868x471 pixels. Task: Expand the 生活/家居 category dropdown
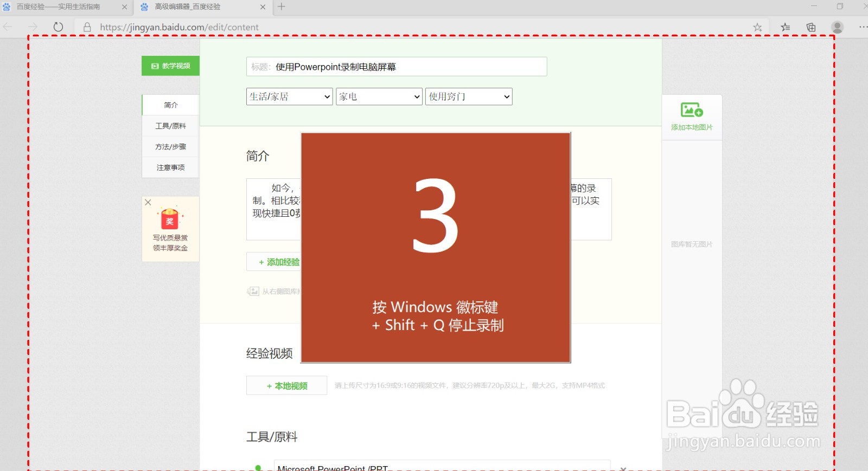pyautogui.click(x=289, y=96)
